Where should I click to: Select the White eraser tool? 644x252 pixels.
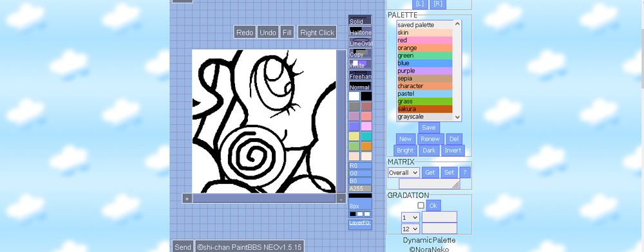tap(360, 64)
